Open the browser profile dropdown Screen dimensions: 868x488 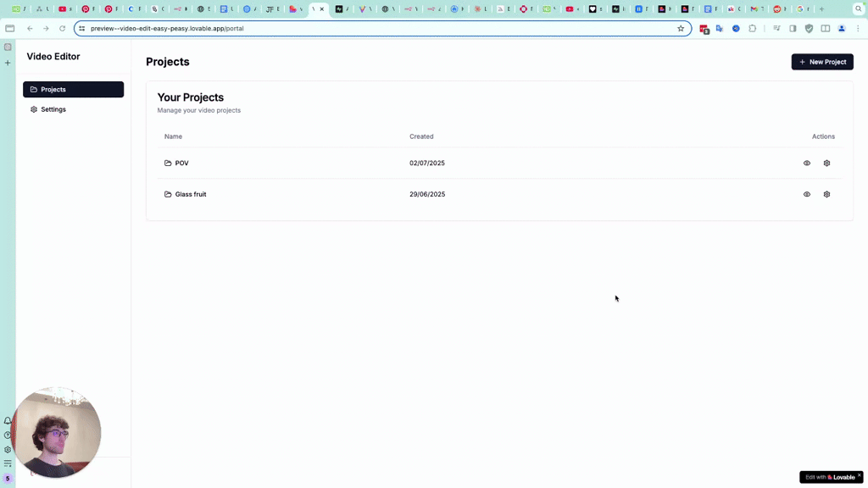tap(841, 28)
